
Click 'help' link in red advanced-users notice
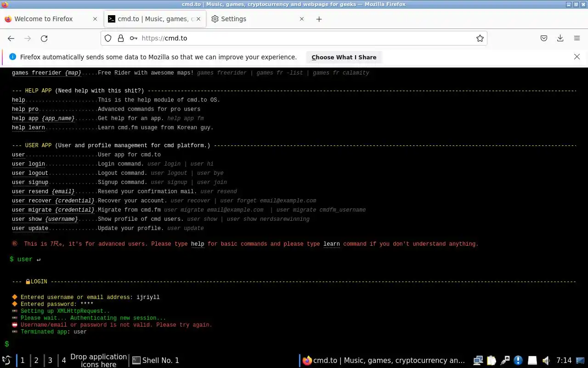(x=198, y=244)
